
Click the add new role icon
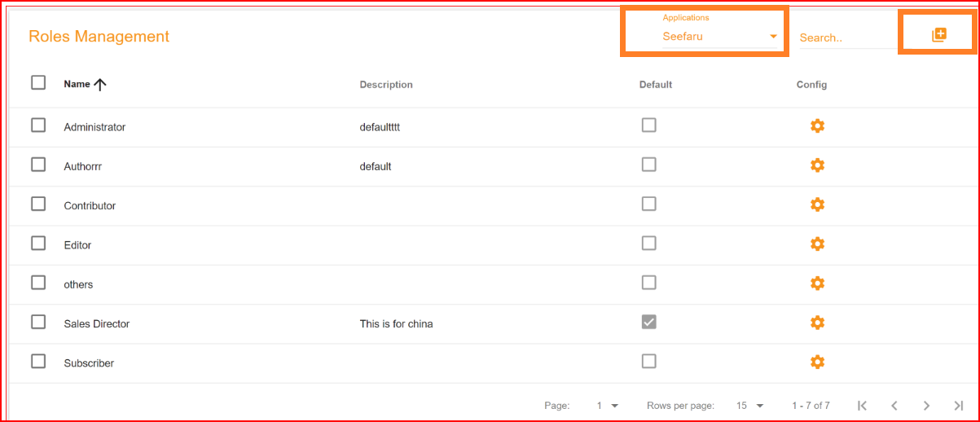click(x=939, y=35)
